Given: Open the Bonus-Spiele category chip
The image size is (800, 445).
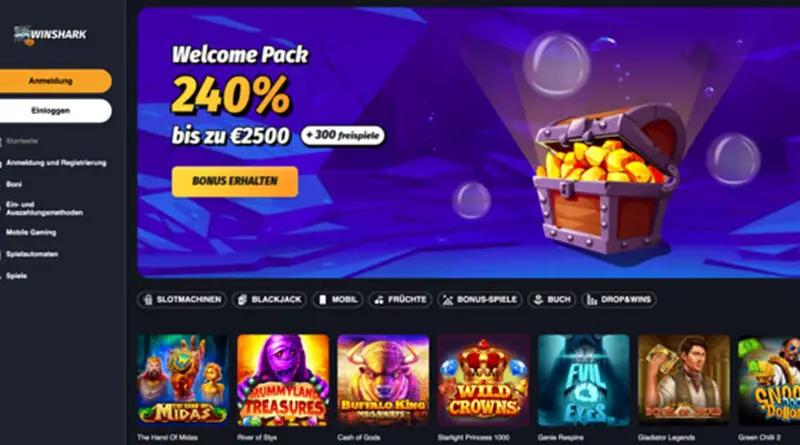Looking at the screenshot, I should [x=480, y=300].
